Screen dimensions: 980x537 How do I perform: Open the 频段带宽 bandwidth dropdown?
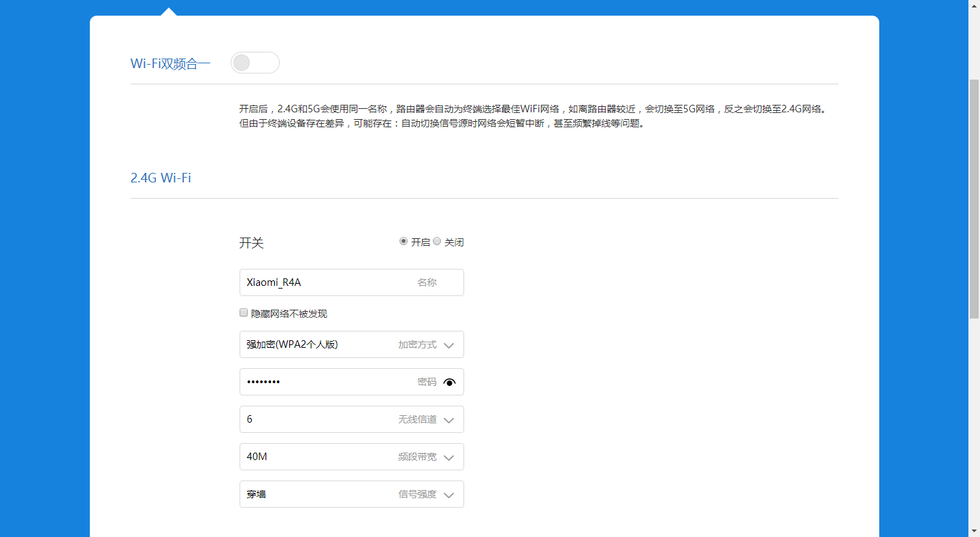pos(352,457)
